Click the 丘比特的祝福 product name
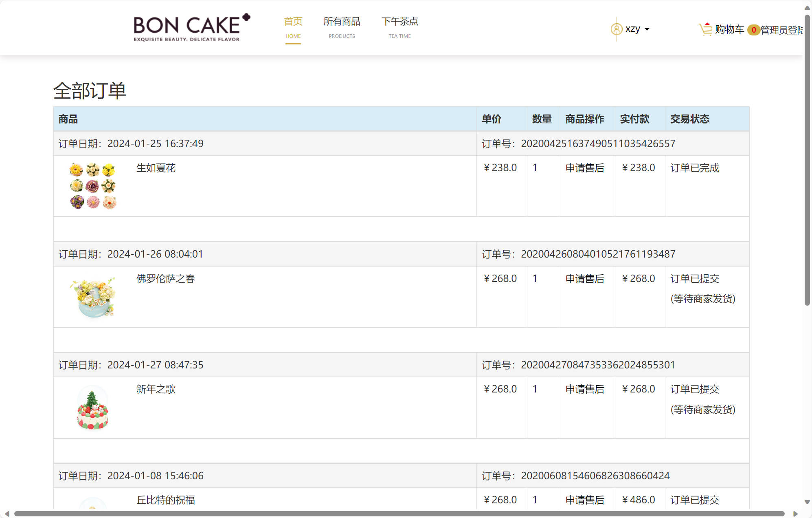 (166, 500)
